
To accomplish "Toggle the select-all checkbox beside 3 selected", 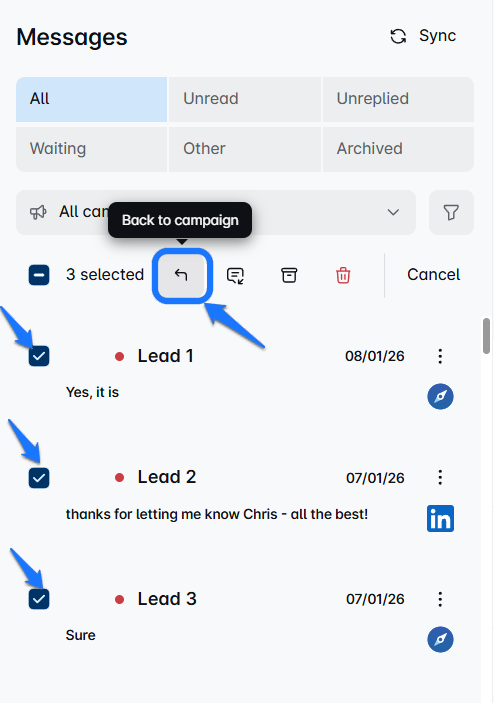I will click(x=39, y=275).
